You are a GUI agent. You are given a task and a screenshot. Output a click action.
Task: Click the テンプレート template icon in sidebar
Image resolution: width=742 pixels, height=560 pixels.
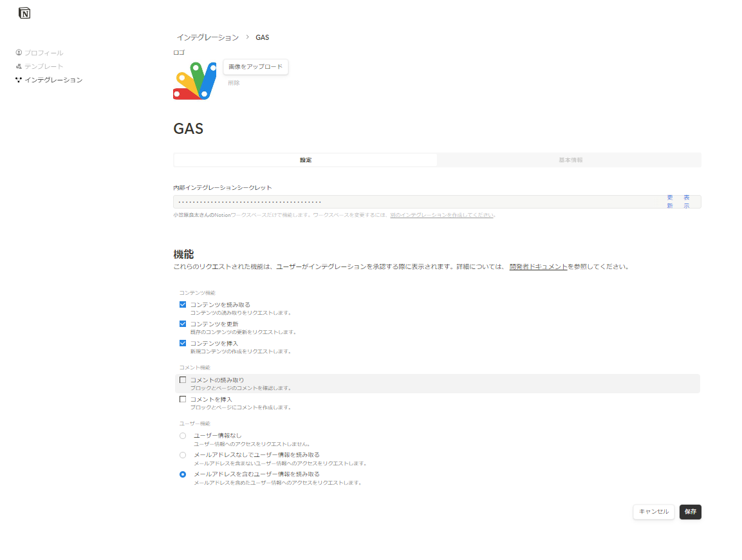click(19, 66)
